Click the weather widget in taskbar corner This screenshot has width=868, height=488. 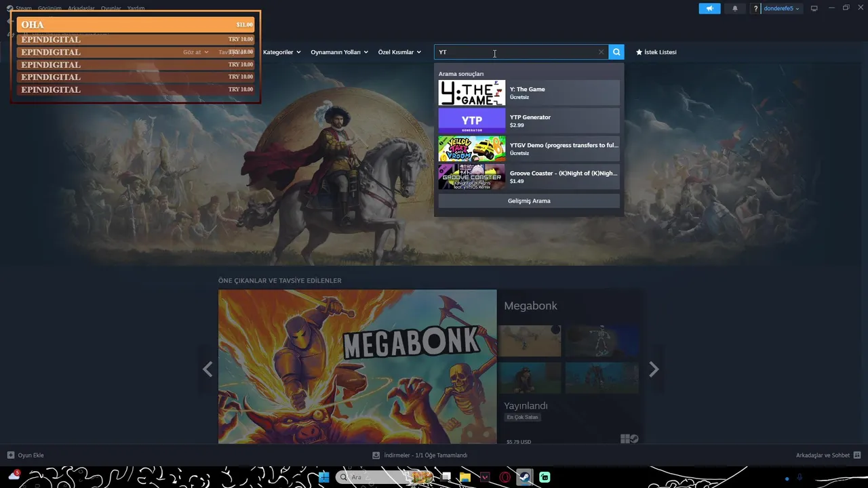click(14, 476)
